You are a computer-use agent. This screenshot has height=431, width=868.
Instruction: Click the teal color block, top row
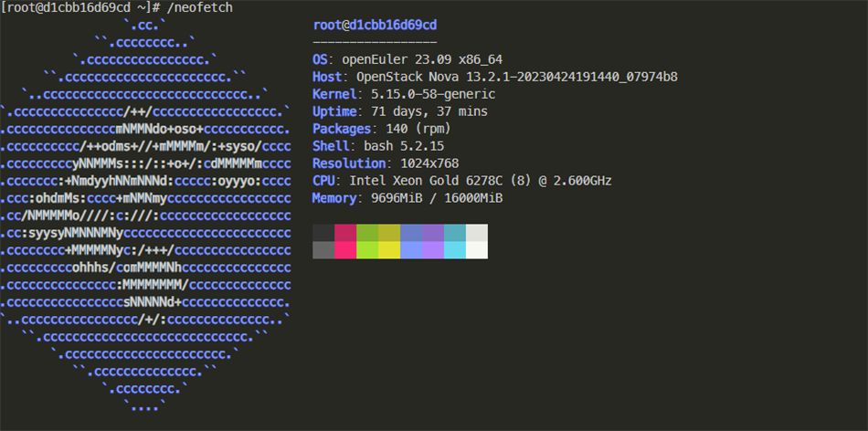click(454, 232)
